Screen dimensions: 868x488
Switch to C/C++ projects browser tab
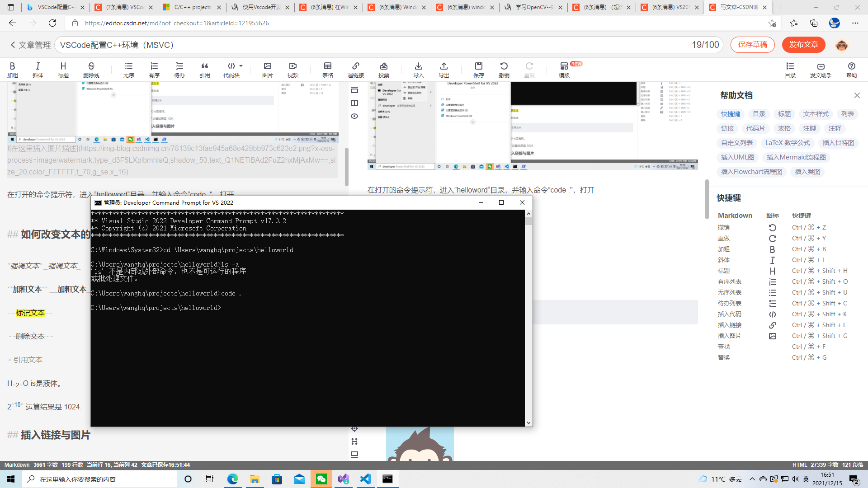click(x=192, y=7)
